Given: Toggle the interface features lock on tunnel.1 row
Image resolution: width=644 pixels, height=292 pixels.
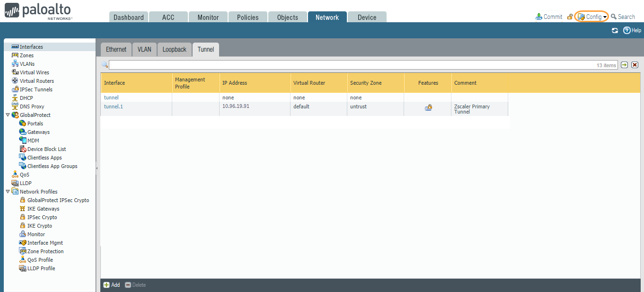Looking at the screenshot, I should click(x=428, y=108).
